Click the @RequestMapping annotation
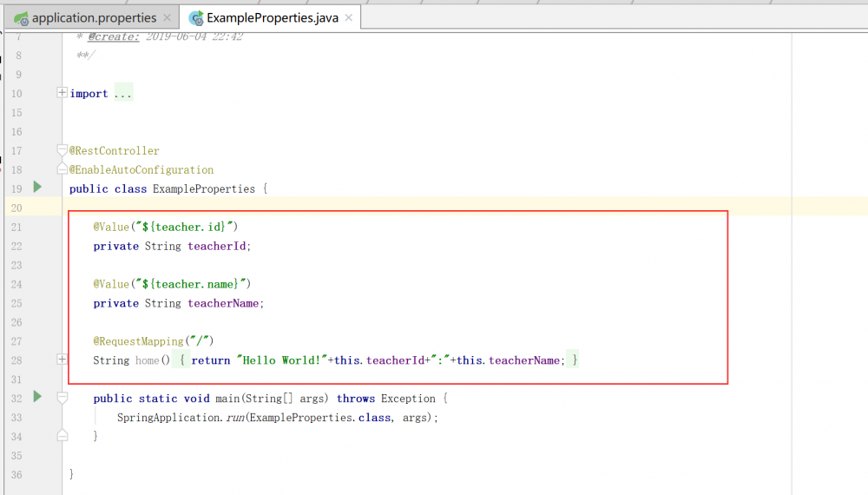The width and height of the screenshot is (868, 495). pos(154,341)
